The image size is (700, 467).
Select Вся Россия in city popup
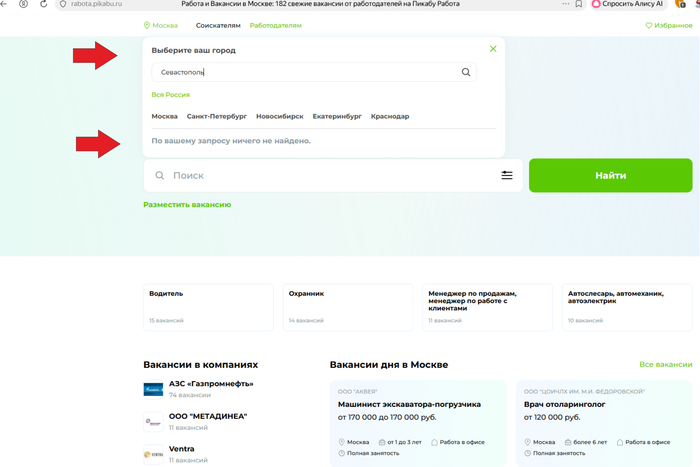click(170, 95)
